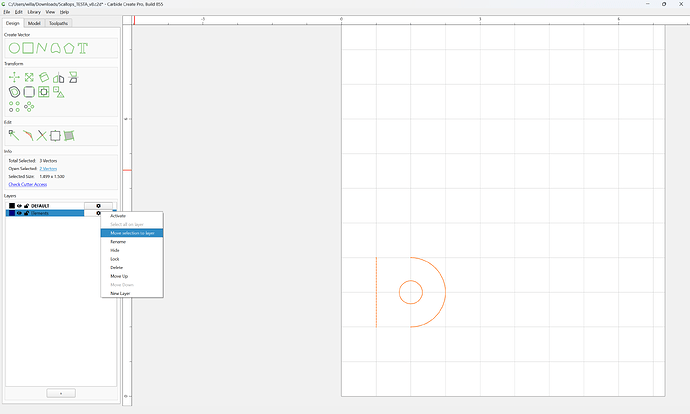The height and width of the screenshot is (414, 690).
Task: Choose Move selection to layer
Action: pyautogui.click(x=132, y=233)
